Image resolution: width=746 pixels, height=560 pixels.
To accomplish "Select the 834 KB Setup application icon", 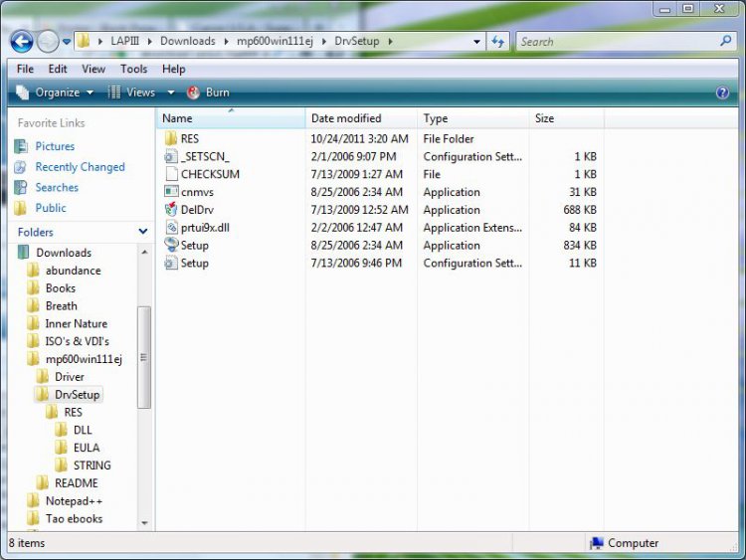I will coord(171,245).
